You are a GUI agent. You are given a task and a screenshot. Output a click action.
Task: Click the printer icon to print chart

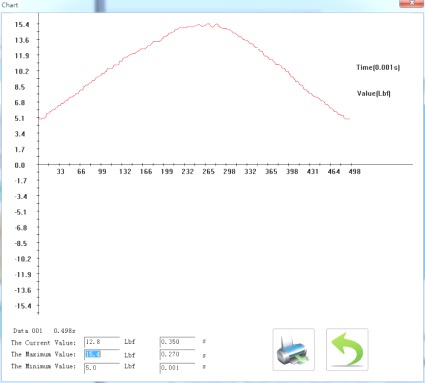point(293,349)
